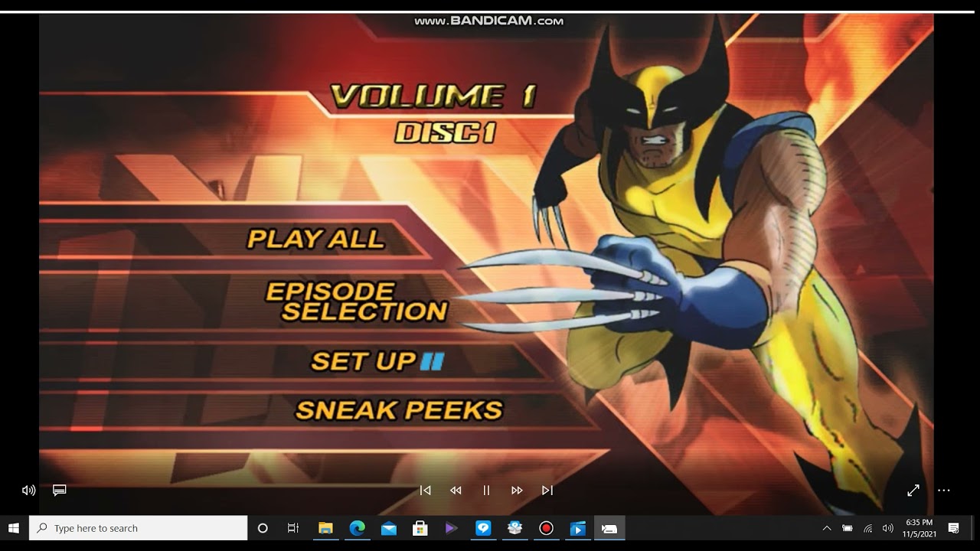Select PLAY ALL on the DVD menu
The width and height of the screenshot is (980, 551).
click(x=315, y=239)
